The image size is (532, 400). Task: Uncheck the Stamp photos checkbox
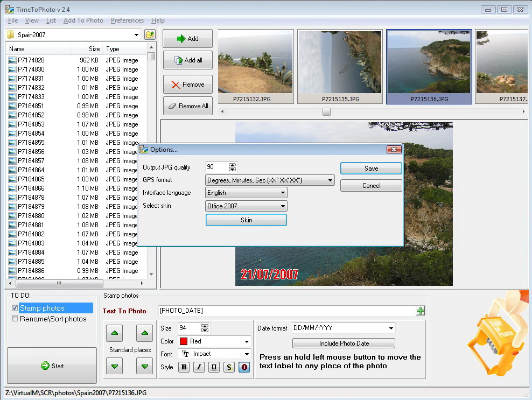[x=15, y=308]
